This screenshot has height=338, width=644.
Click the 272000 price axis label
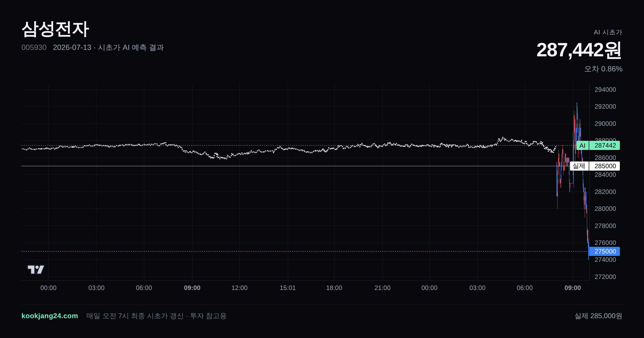click(x=605, y=277)
